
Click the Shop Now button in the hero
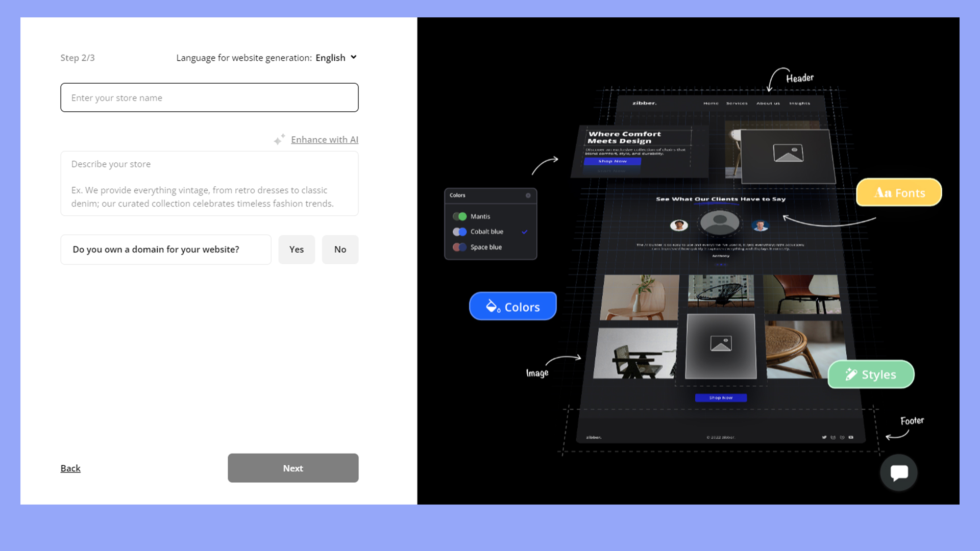click(613, 162)
